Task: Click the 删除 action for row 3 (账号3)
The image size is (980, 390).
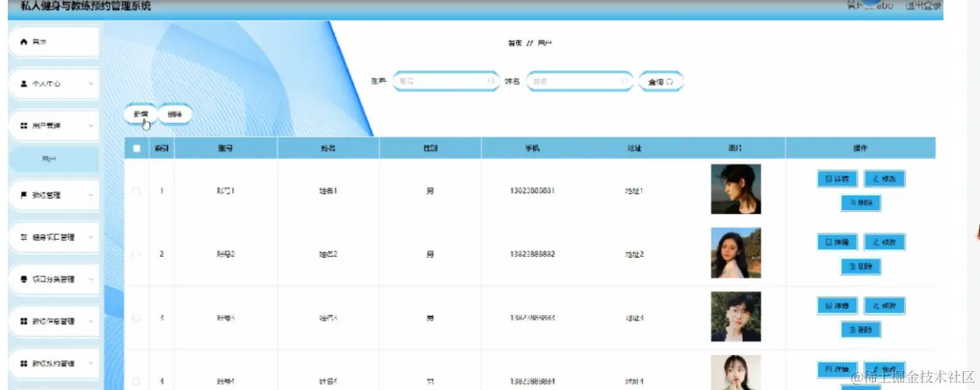Action: (861, 329)
